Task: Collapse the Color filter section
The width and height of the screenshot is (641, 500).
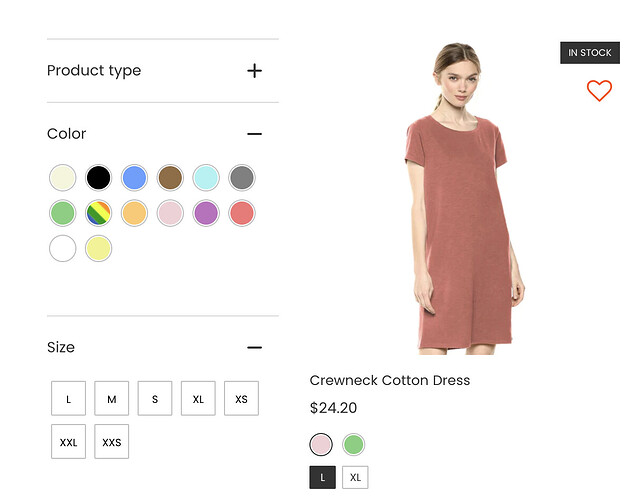Action: (x=254, y=134)
